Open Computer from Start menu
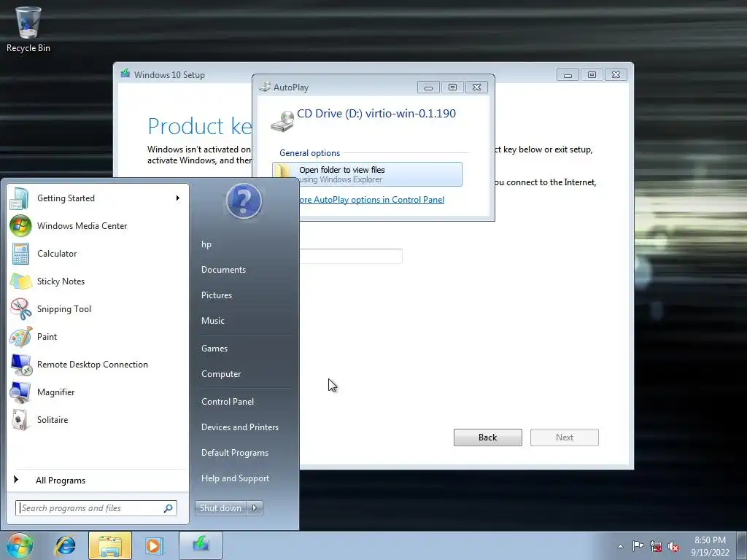The height and width of the screenshot is (560, 747). pyautogui.click(x=221, y=374)
